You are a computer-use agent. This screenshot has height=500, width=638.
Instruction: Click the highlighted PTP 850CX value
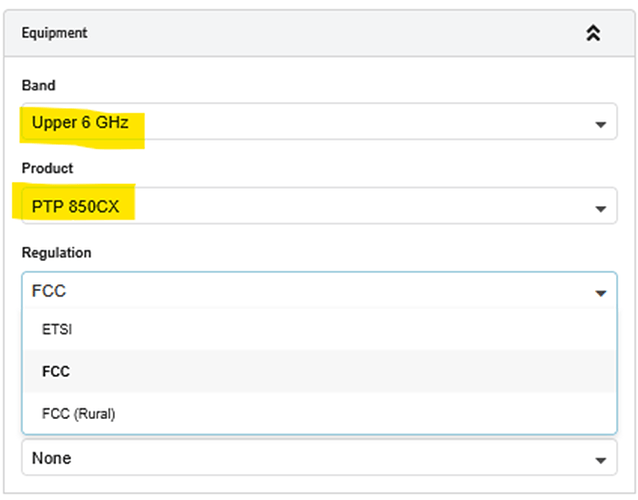tap(77, 209)
